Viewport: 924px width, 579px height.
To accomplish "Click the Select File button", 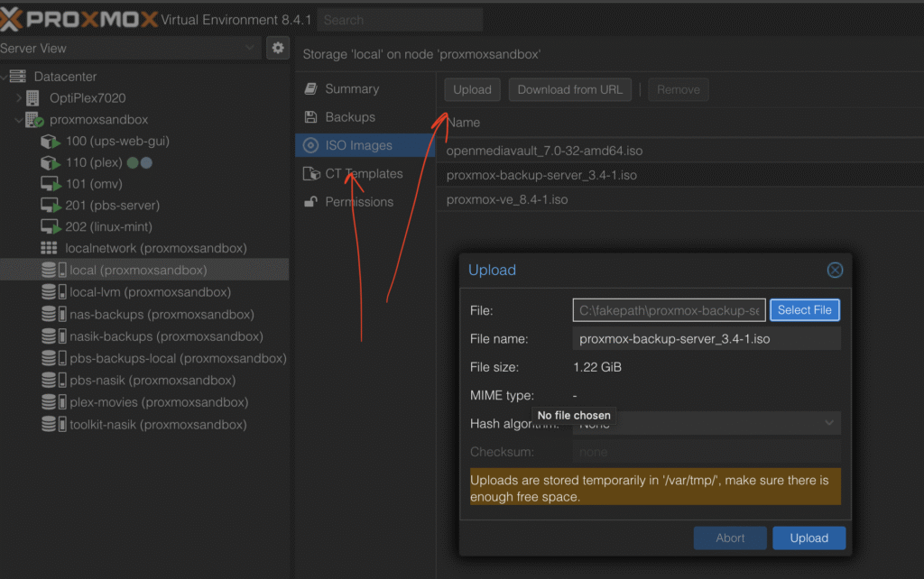I will click(x=804, y=310).
